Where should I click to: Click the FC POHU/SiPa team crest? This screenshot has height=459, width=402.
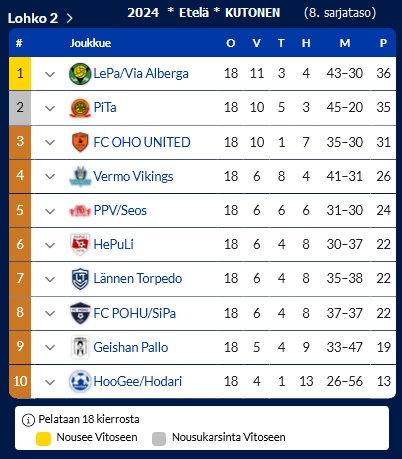[x=80, y=313]
